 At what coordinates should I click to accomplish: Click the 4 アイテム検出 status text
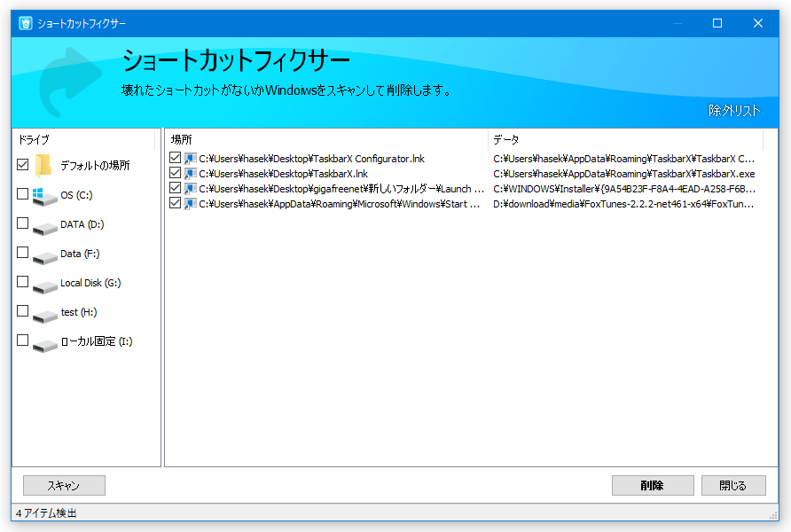(x=46, y=513)
